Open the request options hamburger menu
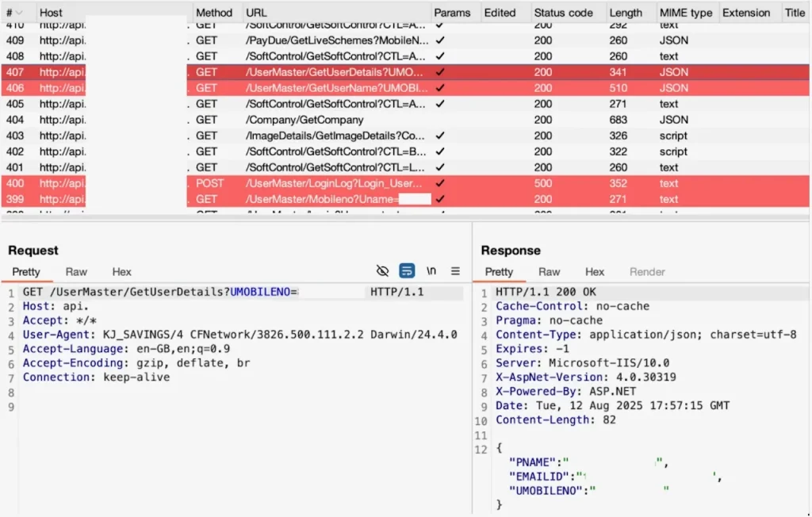 455,271
